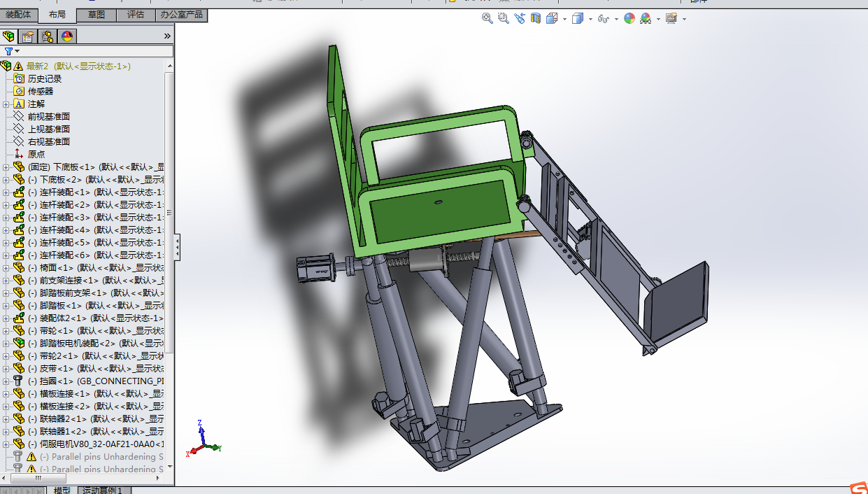Viewport: 868px width, 494px height.
Task: Expand the 椅面<1> tree node
Action: (6, 268)
